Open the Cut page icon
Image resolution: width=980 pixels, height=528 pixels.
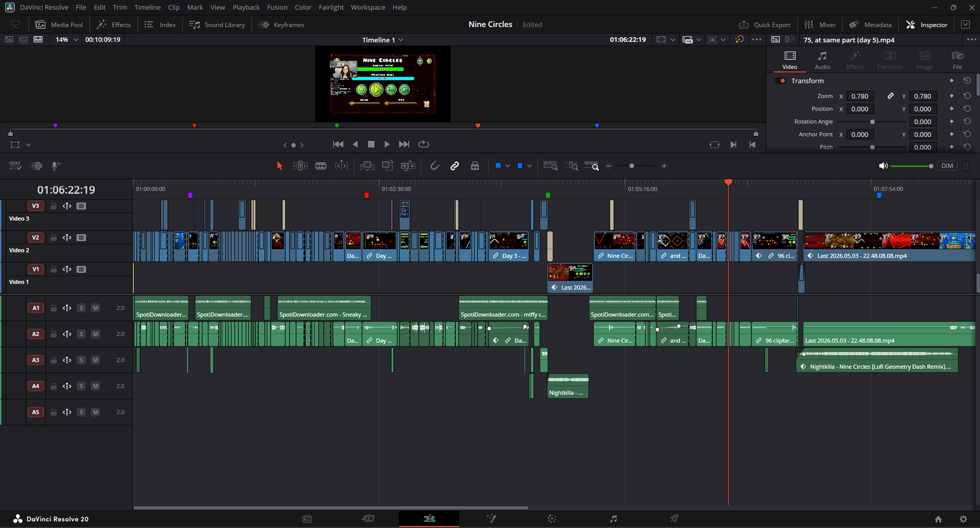pos(368,519)
